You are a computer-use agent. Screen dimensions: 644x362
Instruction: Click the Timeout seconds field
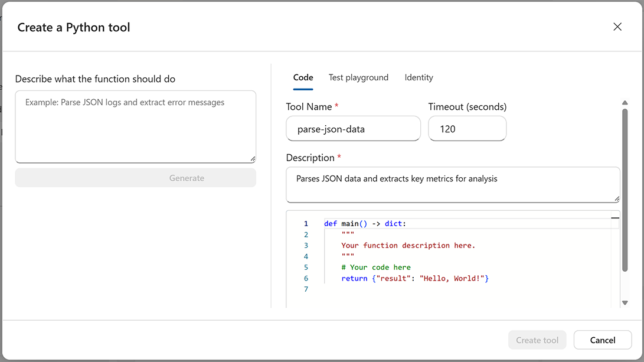(x=467, y=128)
